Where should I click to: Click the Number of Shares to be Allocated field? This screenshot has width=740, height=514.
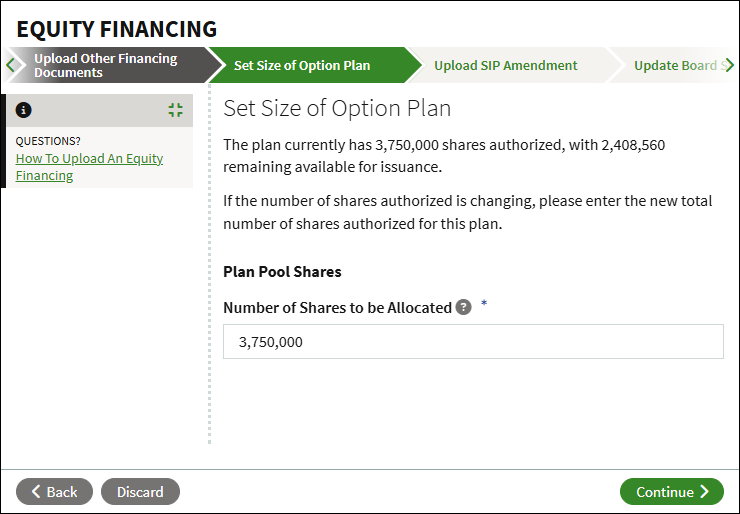coord(473,341)
